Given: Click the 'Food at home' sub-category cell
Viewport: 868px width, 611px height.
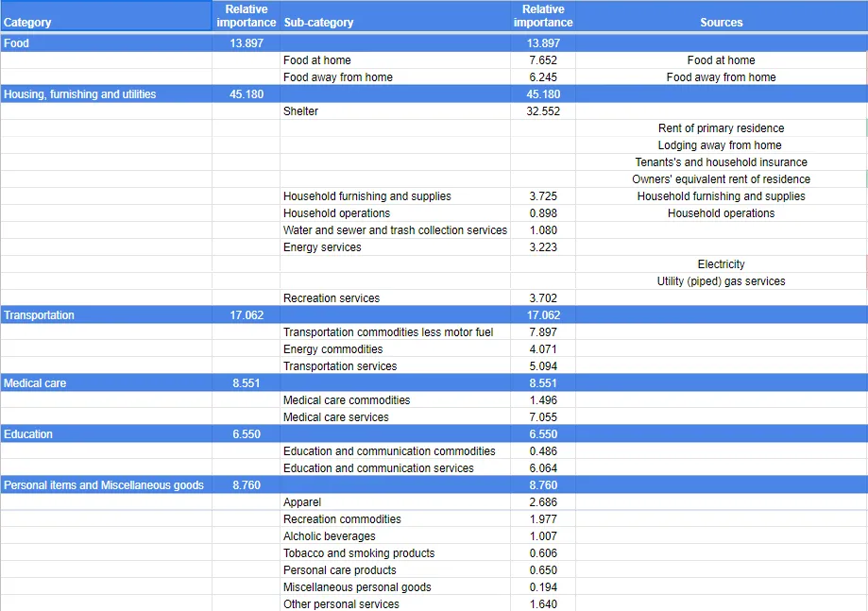Looking at the screenshot, I should pyautogui.click(x=395, y=60).
